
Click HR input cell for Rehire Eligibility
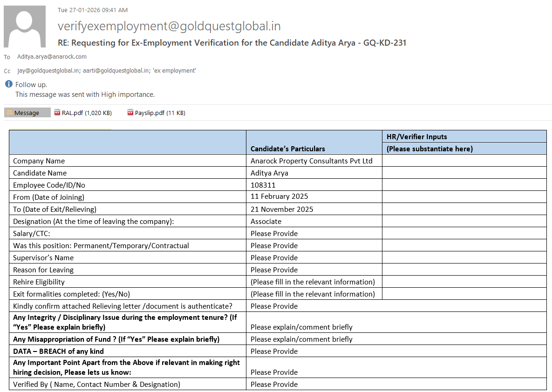pos(464,282)
